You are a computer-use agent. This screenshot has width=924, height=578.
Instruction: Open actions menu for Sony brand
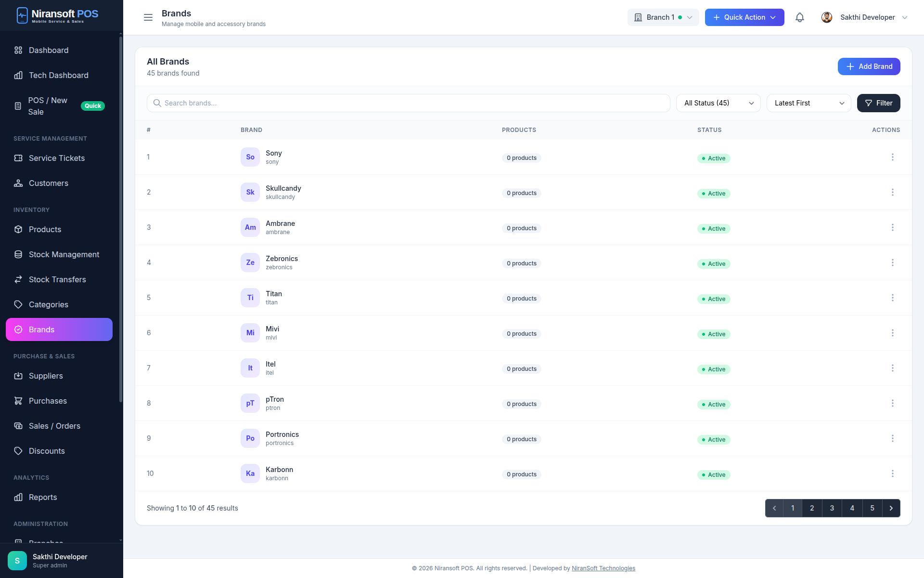click(892, 157)
